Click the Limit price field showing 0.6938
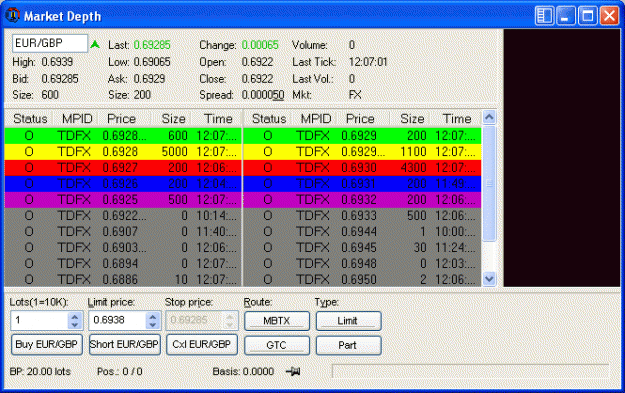Viewport: 625px width, 393px height. (118, 320)
